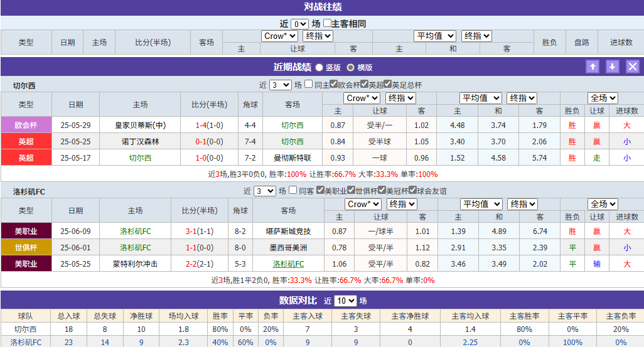Close the 近期战绩 panel with X icon
Screen dimensions: 644x347
pyautogui.click(x=633, y=67)
